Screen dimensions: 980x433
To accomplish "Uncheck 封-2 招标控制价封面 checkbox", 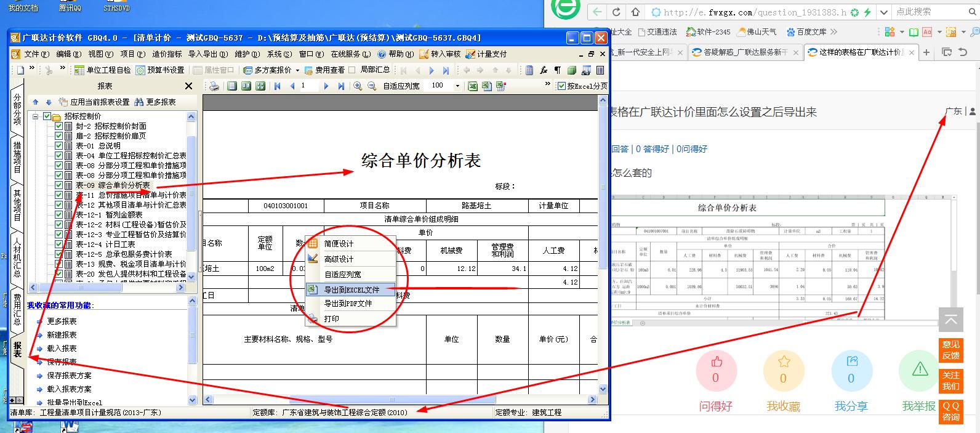I will (59, 126).
